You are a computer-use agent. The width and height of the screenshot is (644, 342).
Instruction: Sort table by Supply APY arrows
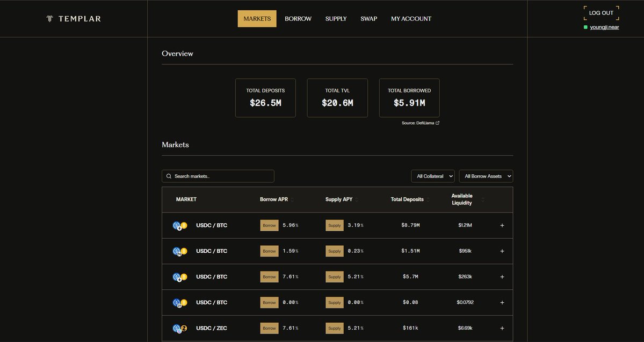click(x=357, y=199)
